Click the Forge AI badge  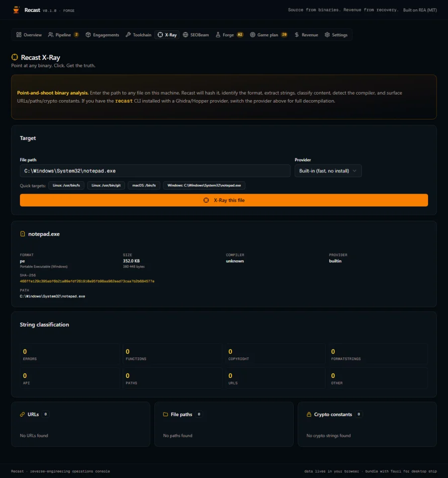coord(240,35)
